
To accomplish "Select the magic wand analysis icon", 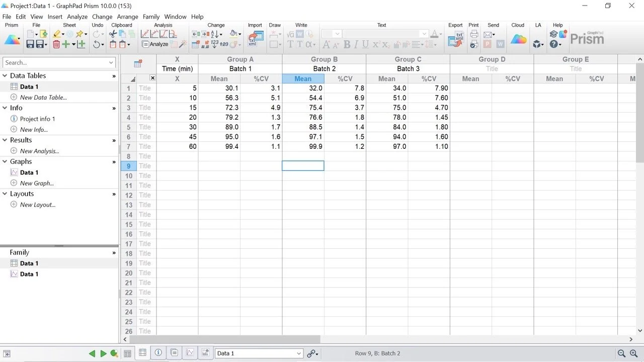I will coord(182,44).
